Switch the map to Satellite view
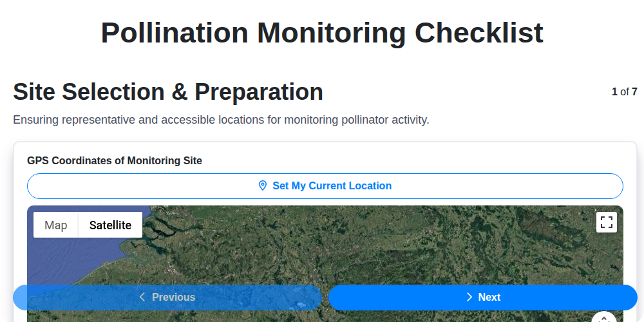 (x=111, y=225)
